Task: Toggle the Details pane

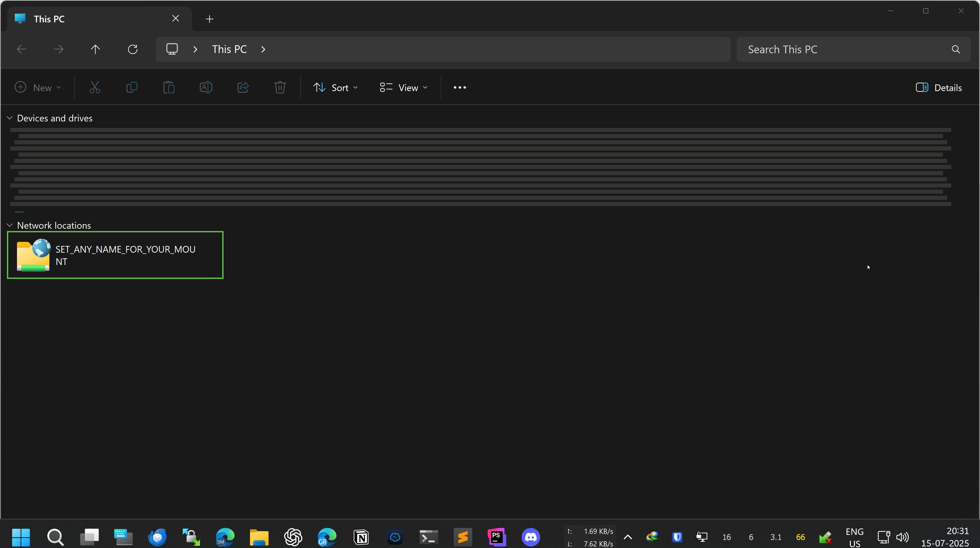Action: pos(939,87)
